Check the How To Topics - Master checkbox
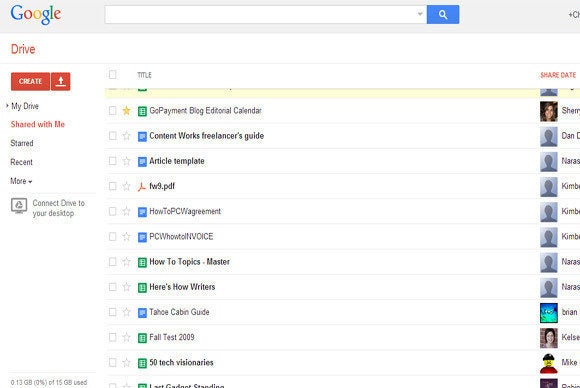Viewport: 580px width, 388px height. (112, 262)
